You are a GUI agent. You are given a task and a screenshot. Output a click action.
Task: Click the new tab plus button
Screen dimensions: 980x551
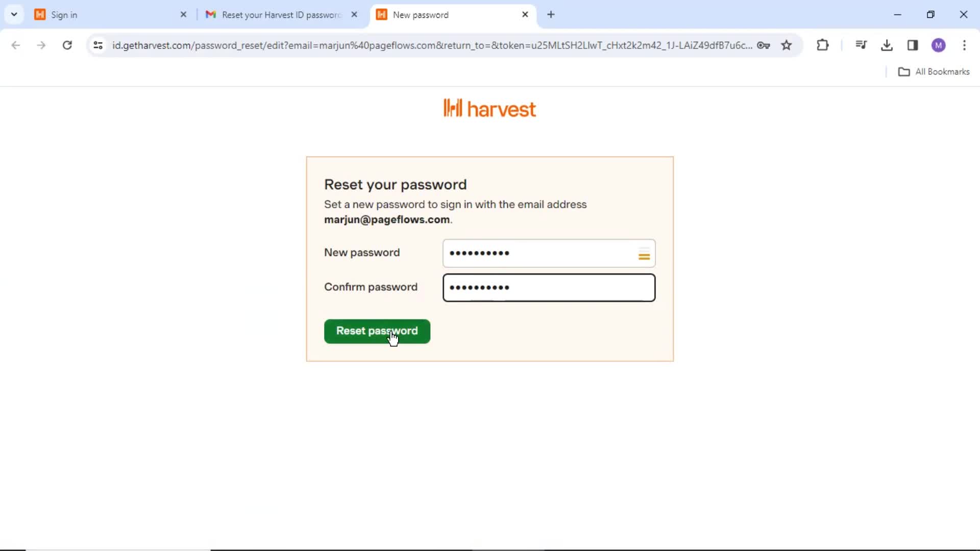(x=551, y=15)
